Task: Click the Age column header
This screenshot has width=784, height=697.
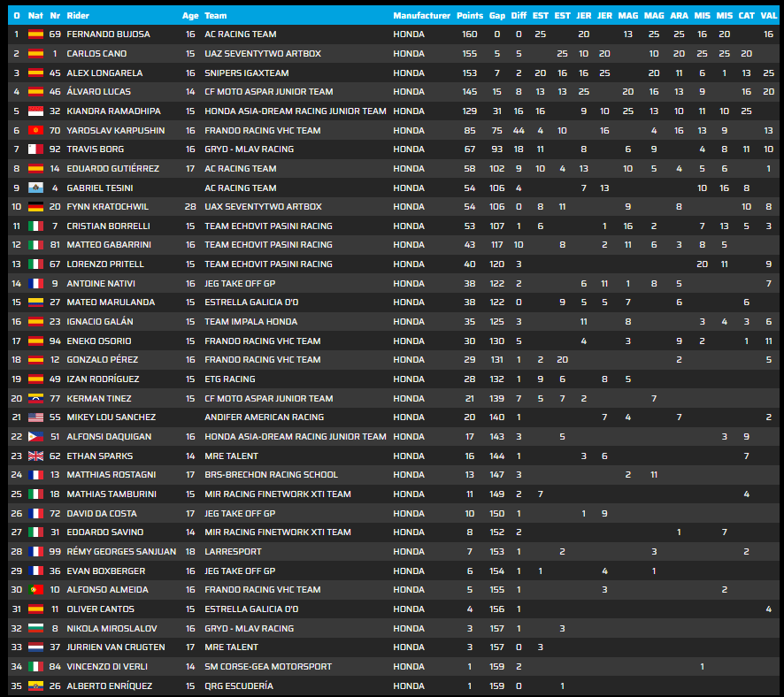Action: point(190,16)
